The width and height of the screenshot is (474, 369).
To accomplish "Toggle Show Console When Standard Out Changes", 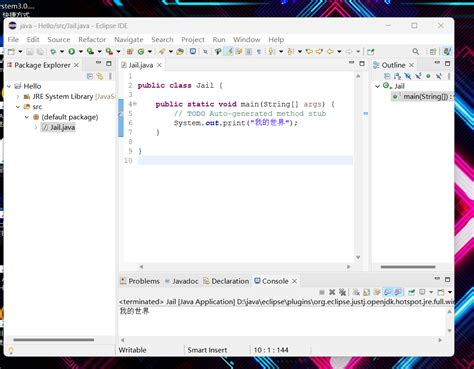I will pos(387,292).
